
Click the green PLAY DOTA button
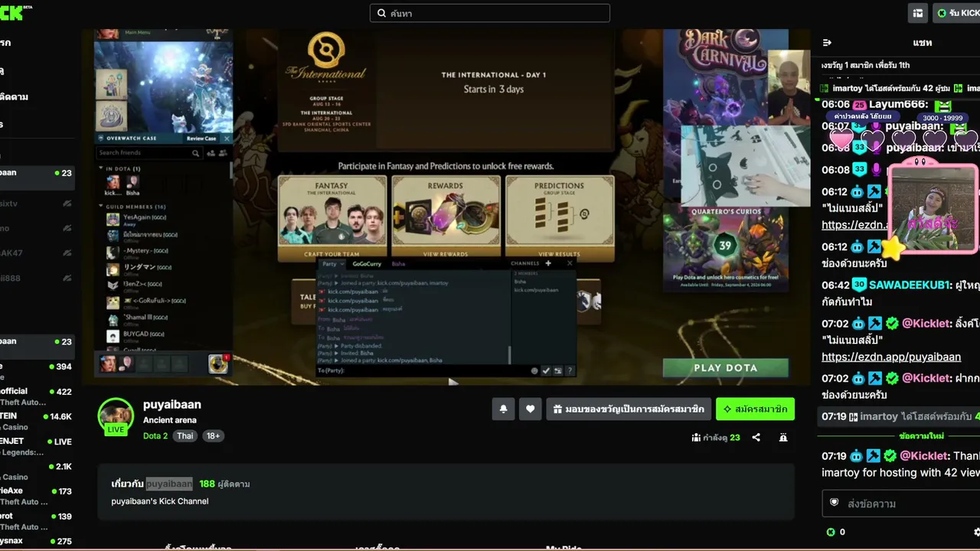click(725, 368)
